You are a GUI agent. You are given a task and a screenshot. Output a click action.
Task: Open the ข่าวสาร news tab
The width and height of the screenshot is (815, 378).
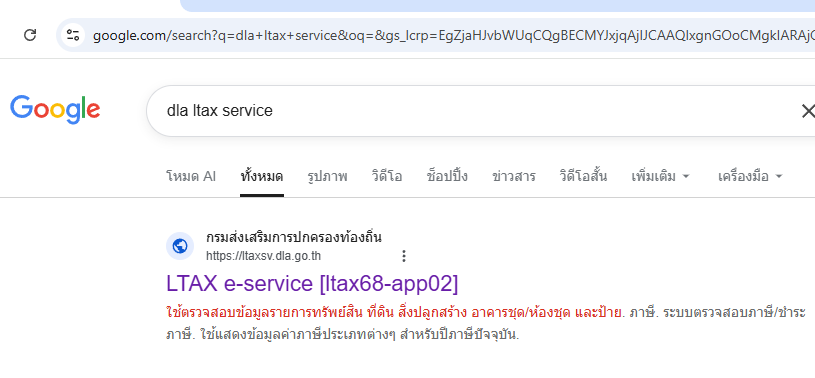514,176
